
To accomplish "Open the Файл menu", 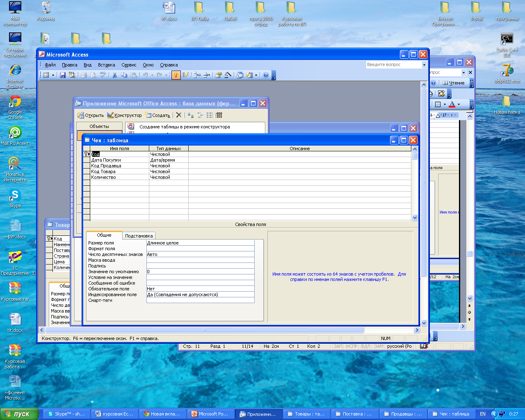I will click(x=50, y=65).
